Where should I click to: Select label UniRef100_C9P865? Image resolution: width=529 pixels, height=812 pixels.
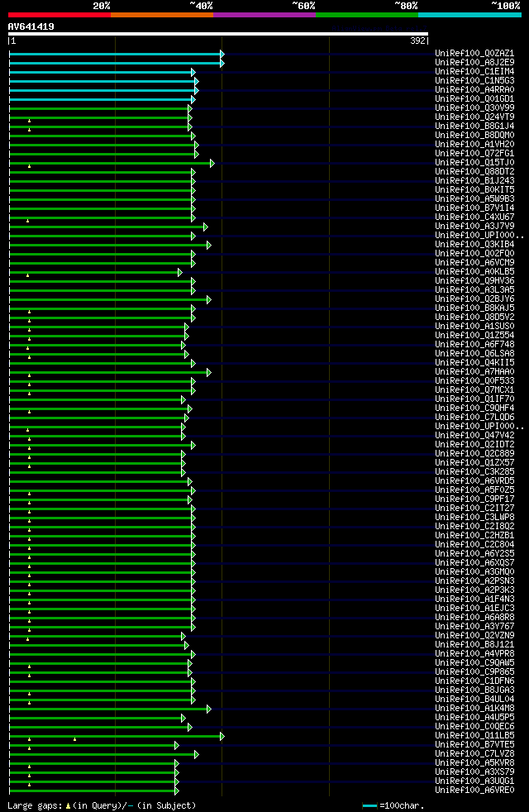click(x=474, y=672)
